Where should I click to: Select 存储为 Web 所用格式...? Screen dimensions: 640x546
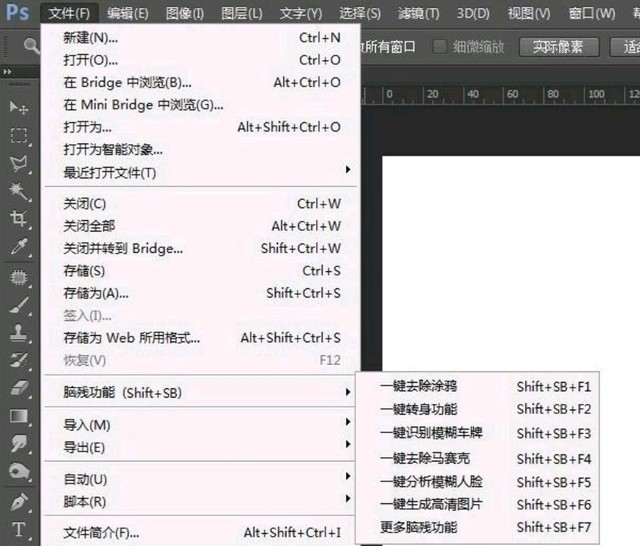click(201, 338)
